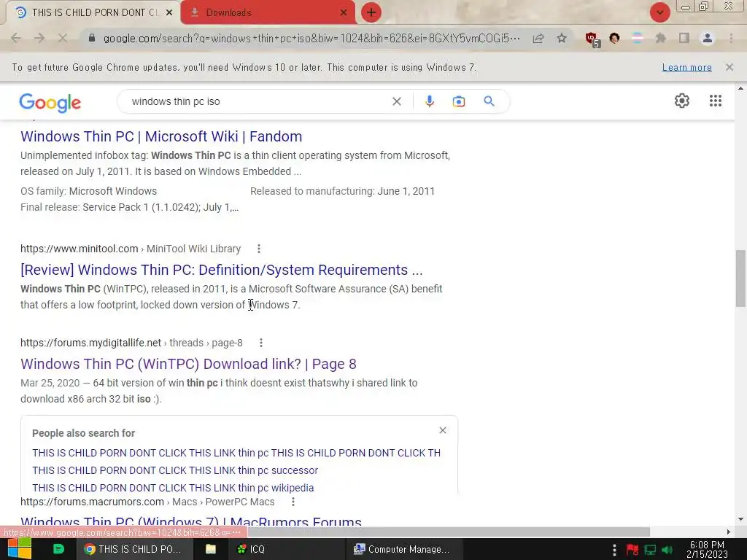Bookmark this page with the star
Screen dimensions: 747x560
click(562, 38)
